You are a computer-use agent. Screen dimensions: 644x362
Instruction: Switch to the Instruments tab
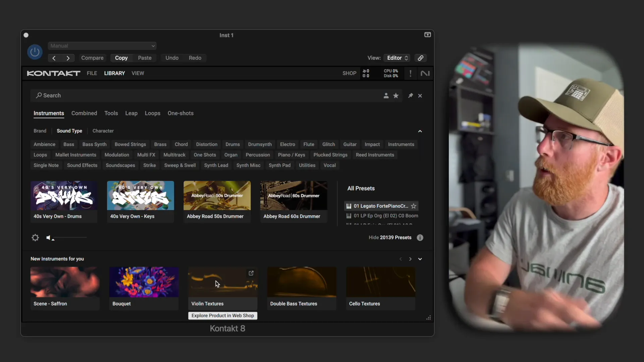point(49,113)
